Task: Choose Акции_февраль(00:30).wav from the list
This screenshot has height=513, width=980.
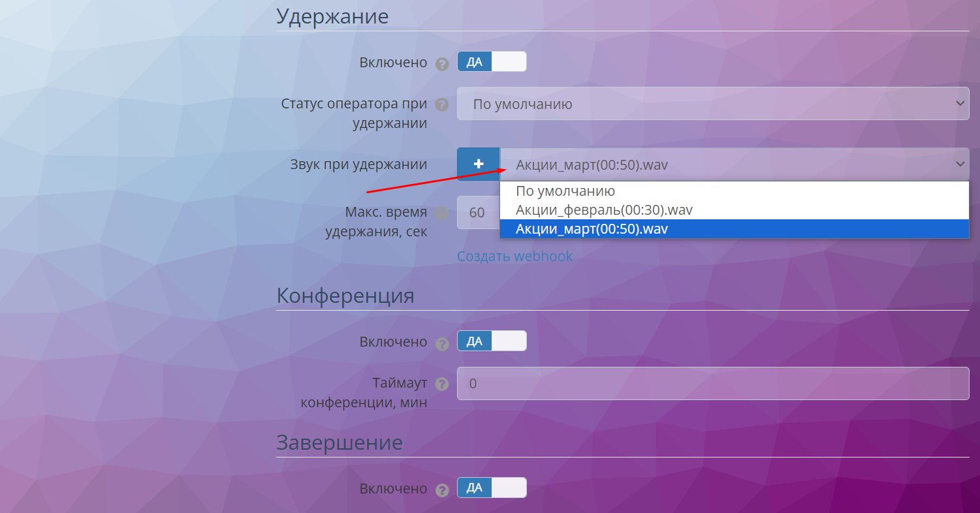Action: coord(734,210)
